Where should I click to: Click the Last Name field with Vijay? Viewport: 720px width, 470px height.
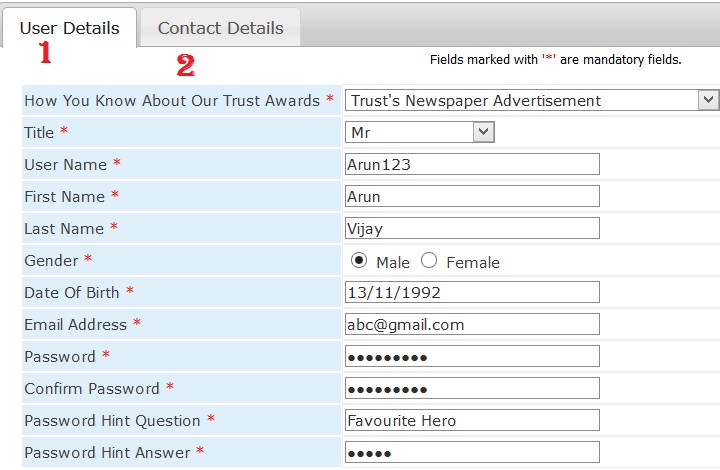click(x=471, y=228)
